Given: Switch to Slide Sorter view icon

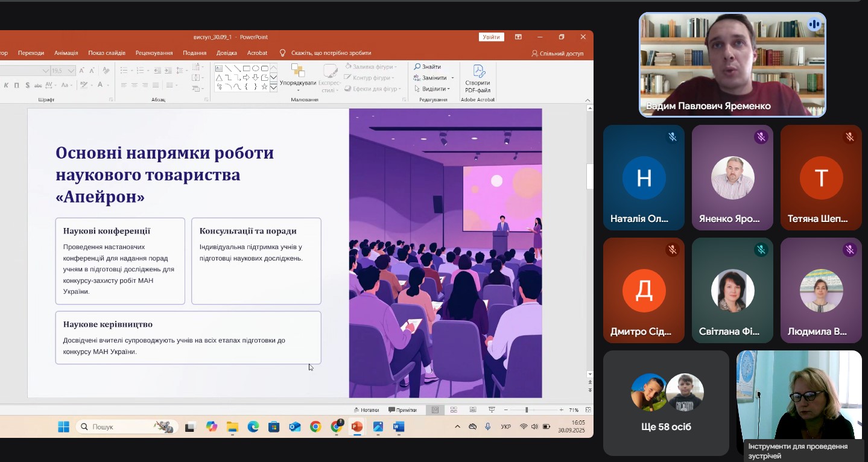Looking at the screenshot, I should point(454,410).
